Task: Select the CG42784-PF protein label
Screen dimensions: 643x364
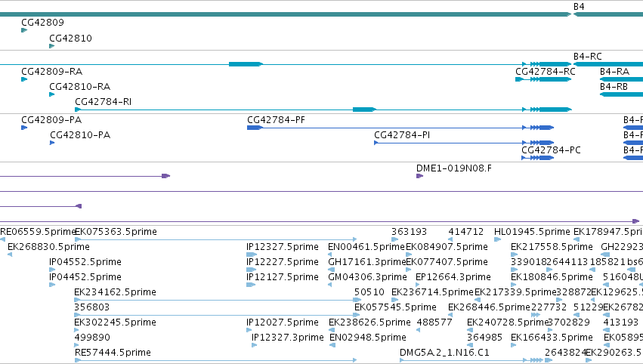Action: coord(276,119)
